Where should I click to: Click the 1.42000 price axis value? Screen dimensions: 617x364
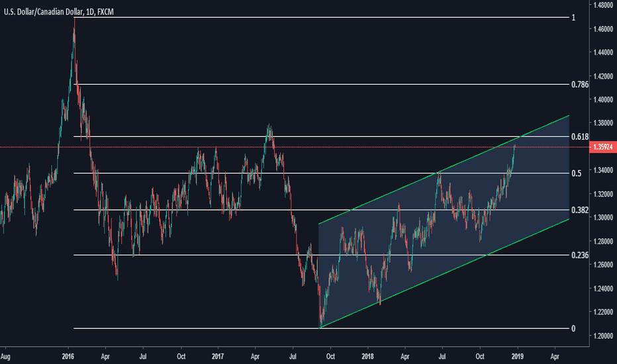pyautogui.click(x=603, y=76)
